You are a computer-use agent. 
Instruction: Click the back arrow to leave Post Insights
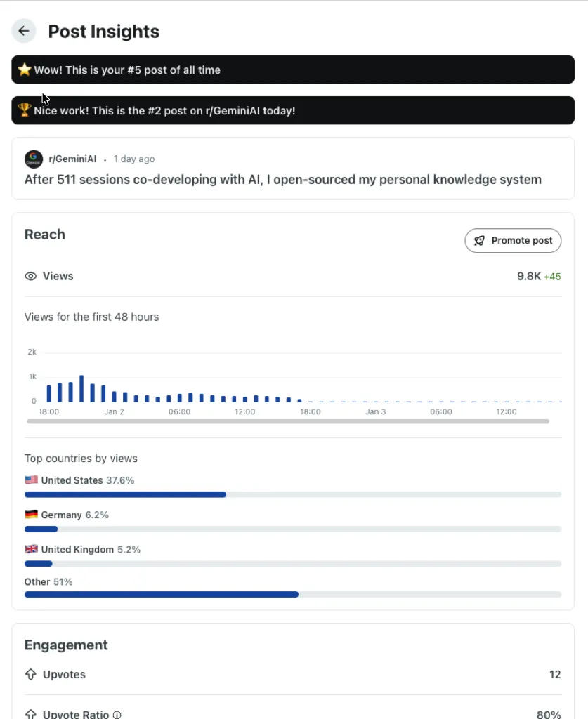click(24, 31)
